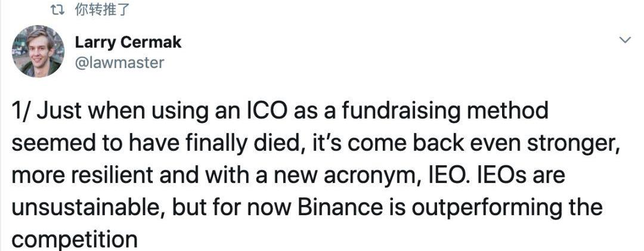Click the 你转推了 retweeted label
The image size is (644, 251).
[x=103, y=10]
